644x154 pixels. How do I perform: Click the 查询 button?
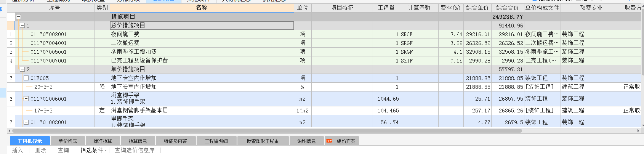pyautogui.click(x=63, y=150)
